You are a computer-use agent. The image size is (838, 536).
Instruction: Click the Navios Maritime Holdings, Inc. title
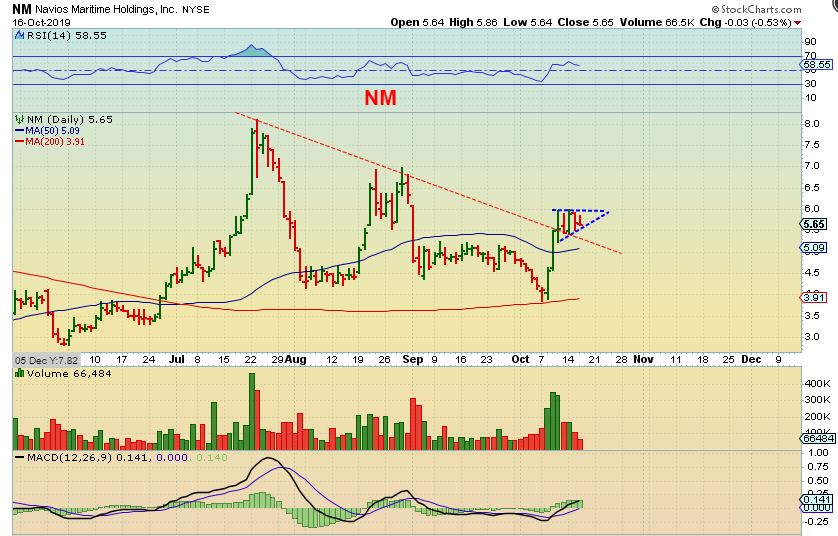[106, 10]
